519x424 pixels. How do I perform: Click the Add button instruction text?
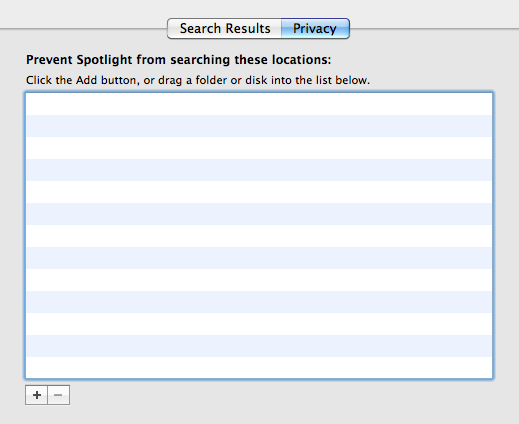[x=198, y=80]
